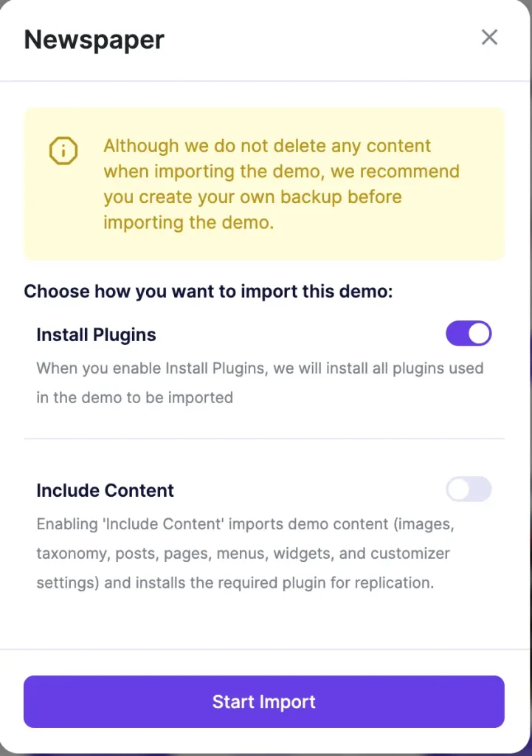This screenshot has height=756, width=532.
Task: Click the separator line above Start Import
Action: [264, 650]
